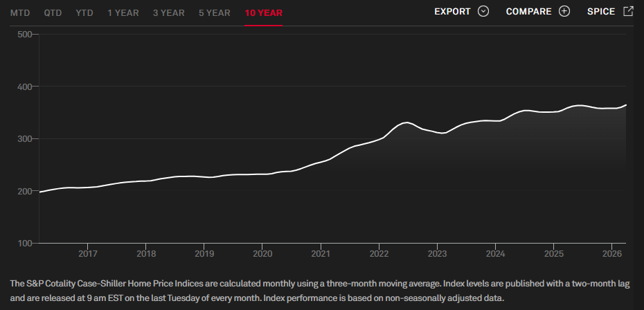This screenshot has height=310, width=644.
Task: Switch to the MTD time range
Action: [20, 12]
